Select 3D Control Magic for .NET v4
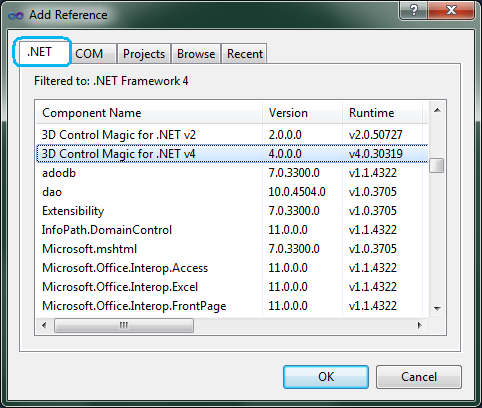482x408 pixels. (x=232, y=154)
